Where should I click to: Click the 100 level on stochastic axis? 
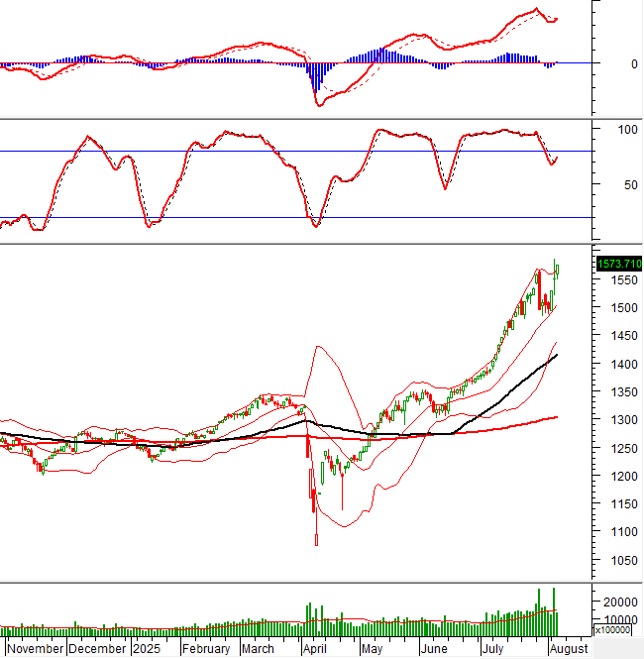(x=627, y=130)
